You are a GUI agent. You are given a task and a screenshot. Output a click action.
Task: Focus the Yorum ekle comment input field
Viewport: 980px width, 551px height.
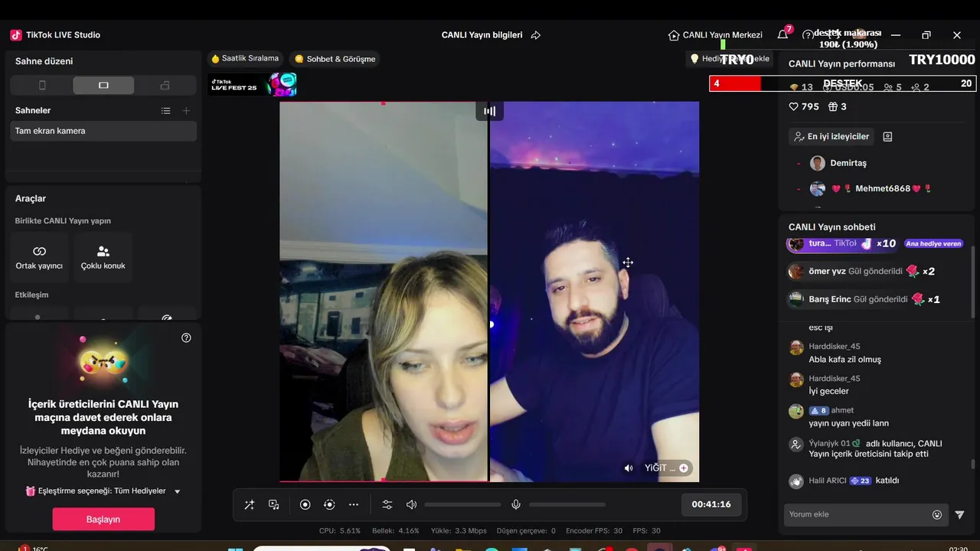(857, 514)
